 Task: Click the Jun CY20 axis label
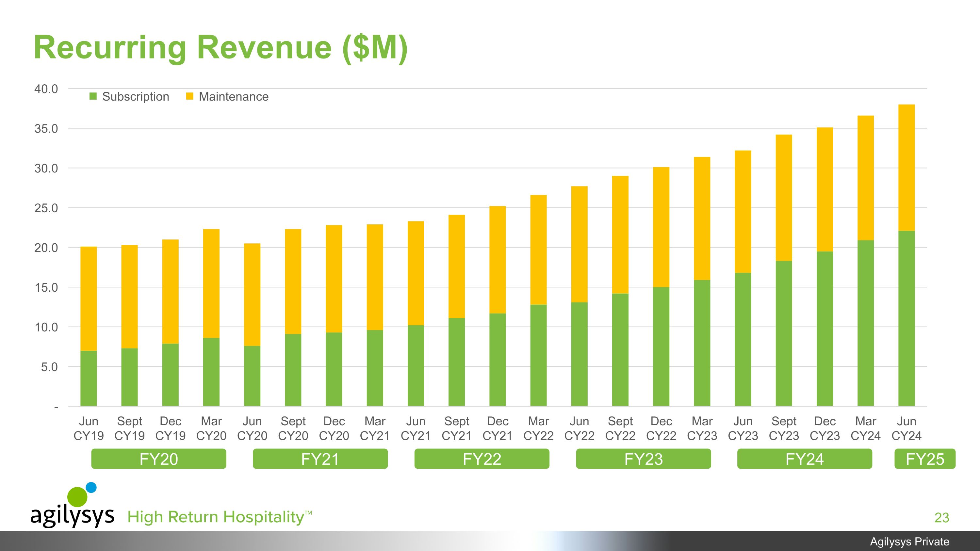tap(252, 429)
